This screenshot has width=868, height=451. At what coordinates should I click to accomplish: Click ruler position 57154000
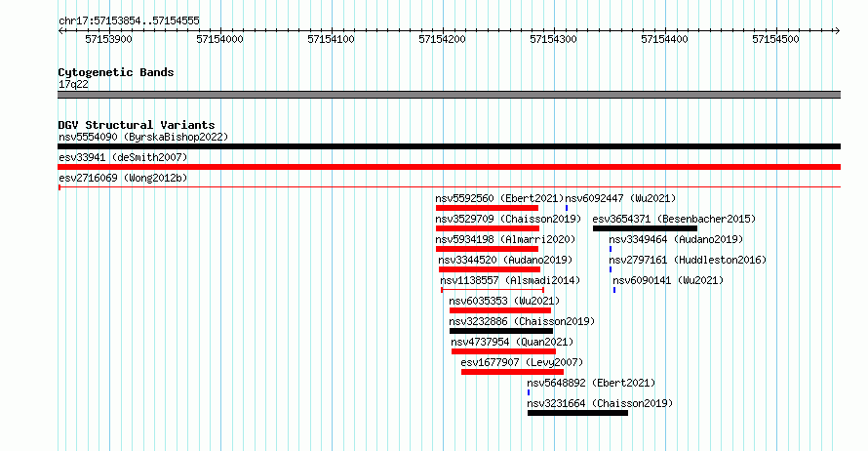(x=220, y=39)
